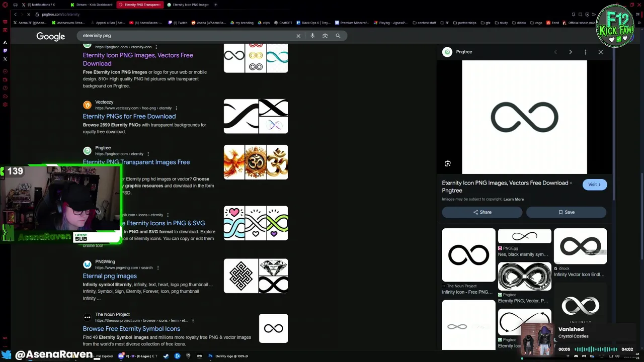
Task: Clear the Google search box text
Action: click(x=298, y=36)
